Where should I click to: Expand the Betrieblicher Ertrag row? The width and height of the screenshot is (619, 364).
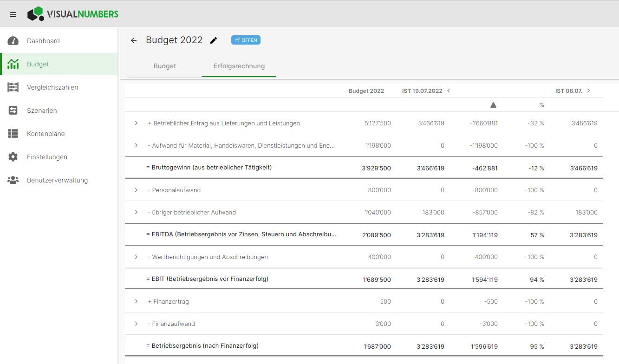pyautogui.click(x=136, y=123)
